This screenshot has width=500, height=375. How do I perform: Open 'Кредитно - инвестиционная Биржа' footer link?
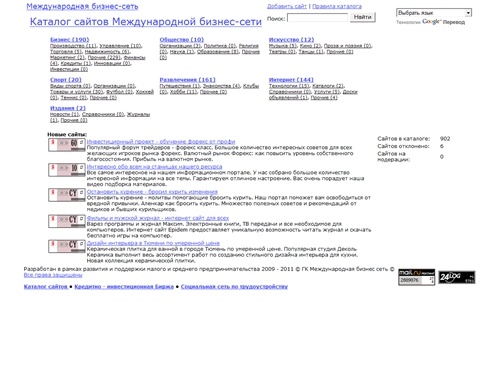124,287
